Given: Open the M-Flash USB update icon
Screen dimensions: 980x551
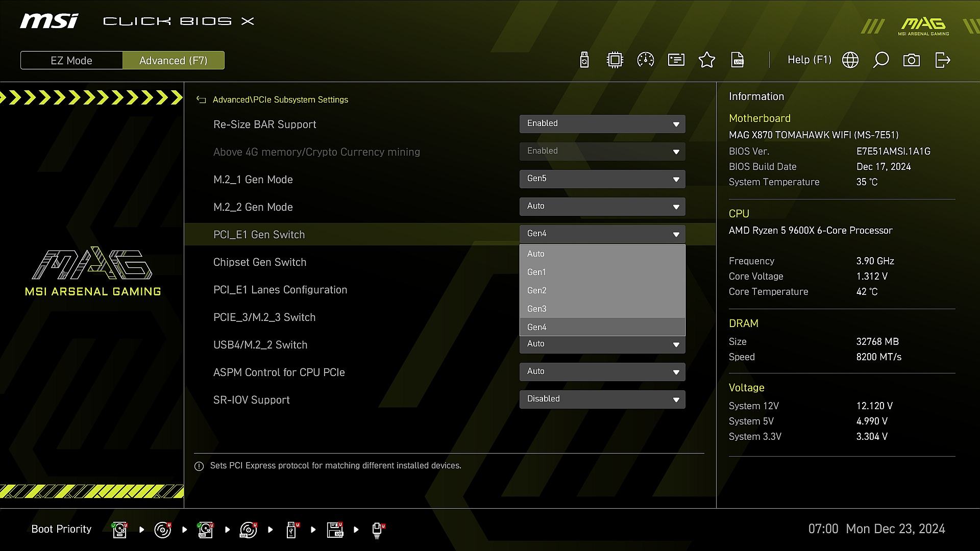Looking at the screenshot, I should click(x=584, y=60).
